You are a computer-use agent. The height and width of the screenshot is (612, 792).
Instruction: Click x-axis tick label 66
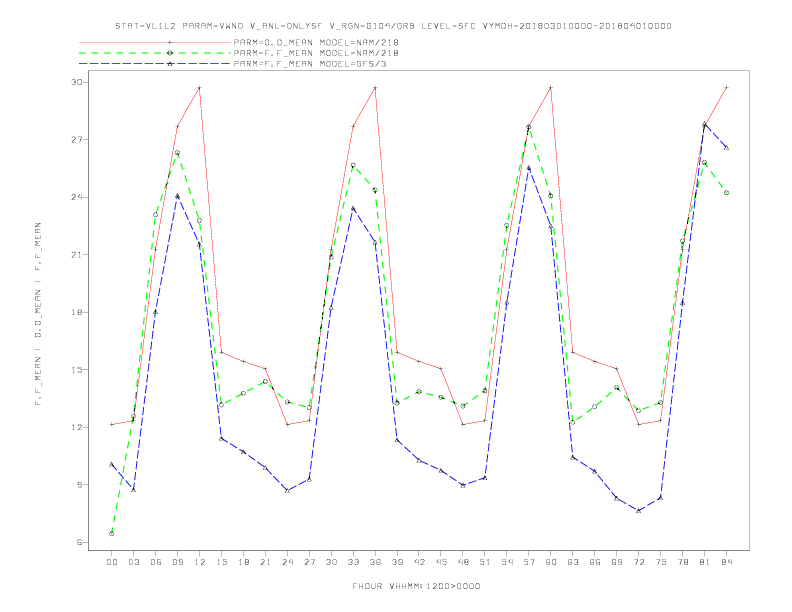click(x=595, y=562)
